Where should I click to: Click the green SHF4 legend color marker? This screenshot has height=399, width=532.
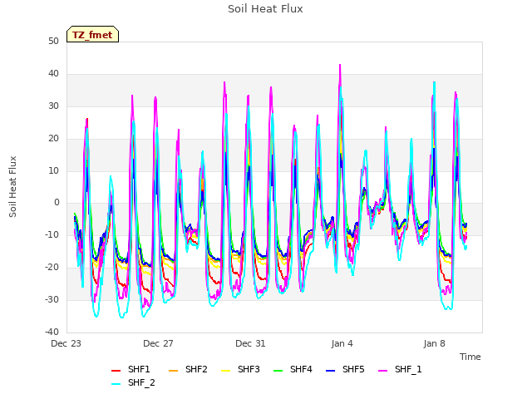click(x=278, y=371)
